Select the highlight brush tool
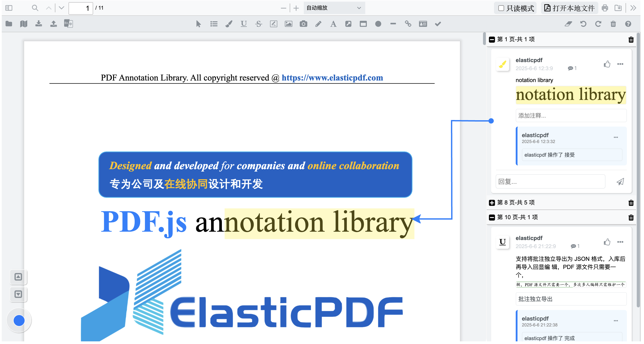 (229, 24)
